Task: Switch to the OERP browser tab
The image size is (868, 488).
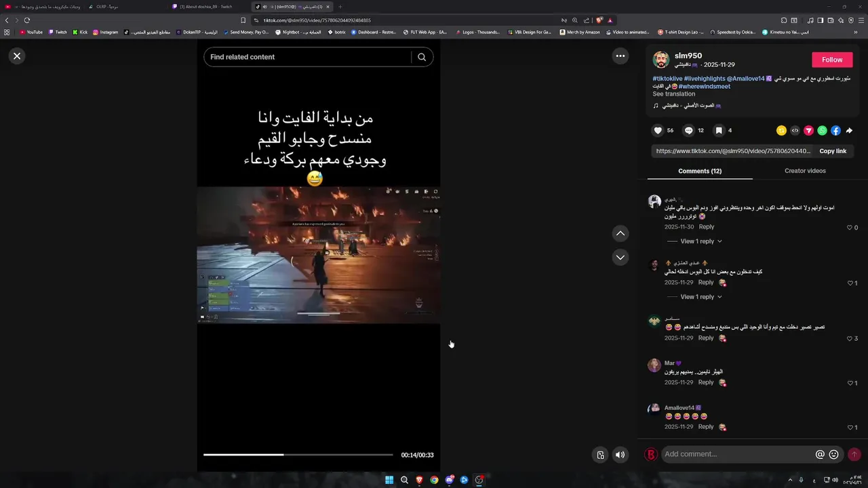Action: pyautogui.click(x=107, y=7)
